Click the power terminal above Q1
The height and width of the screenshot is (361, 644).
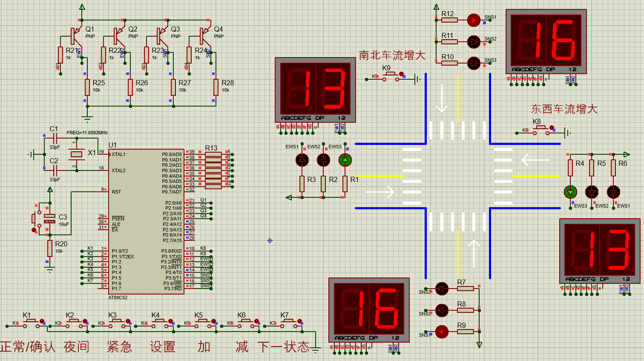click(x=82, y=7)
